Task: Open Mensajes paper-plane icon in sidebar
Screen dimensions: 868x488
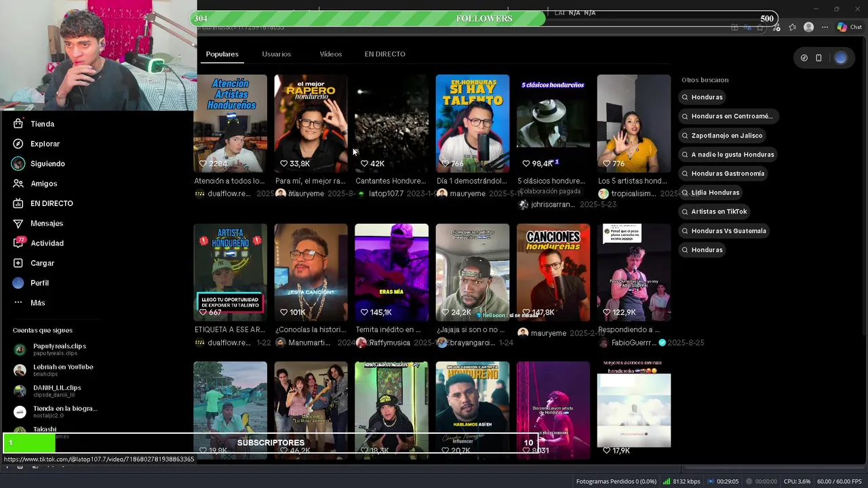Action: point(18,223)
